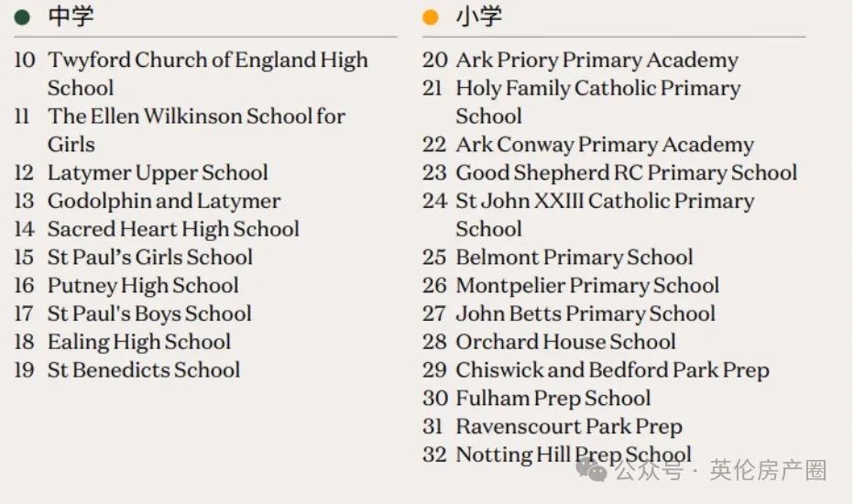854x504 pixels.
Task: Select Godolphin and Latymer entry
Action: pyautogui.click(x=164, y=201)
